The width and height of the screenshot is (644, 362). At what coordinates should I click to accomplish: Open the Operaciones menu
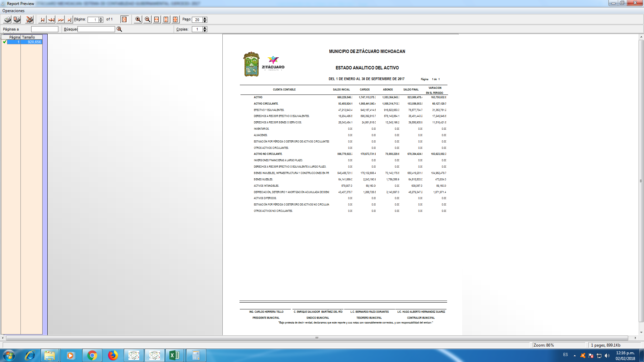click(x=13, y=11)
